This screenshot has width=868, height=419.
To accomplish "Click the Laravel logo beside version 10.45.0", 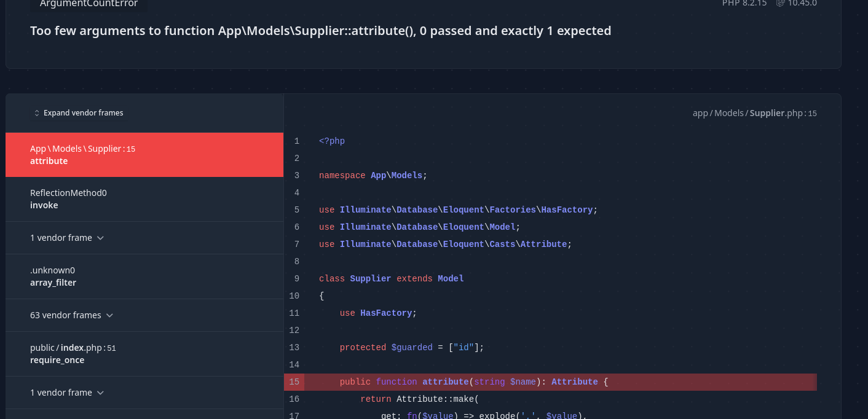I will tap(780, 3).
